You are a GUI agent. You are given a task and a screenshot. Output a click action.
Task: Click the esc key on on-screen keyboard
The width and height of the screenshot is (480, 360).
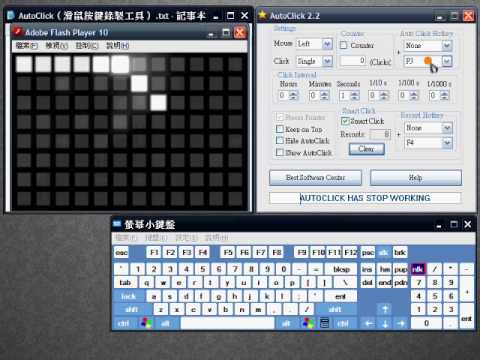121,253
